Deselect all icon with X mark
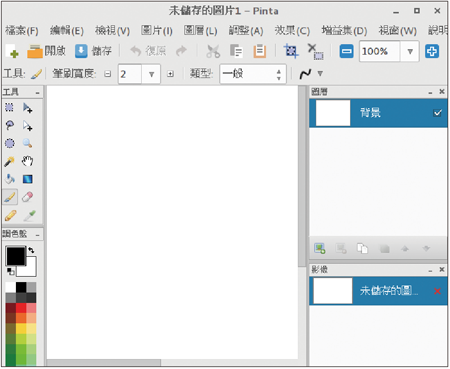This screenshot has width=450, height=369. pos(315,51)
